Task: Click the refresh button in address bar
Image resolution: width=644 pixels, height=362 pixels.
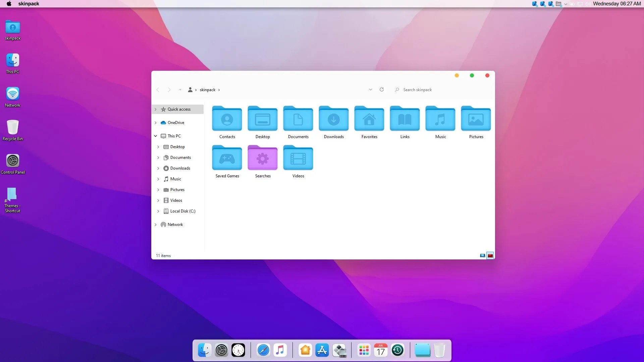Action: (381, 89)
